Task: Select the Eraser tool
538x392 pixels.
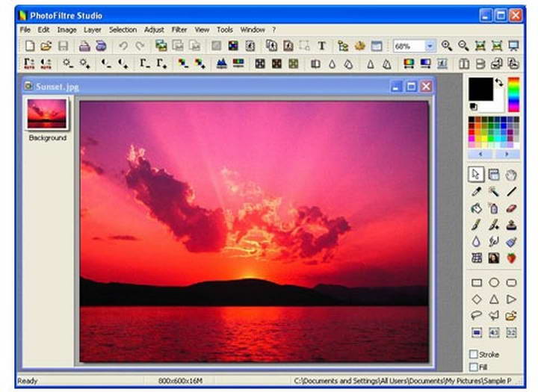Action: click(511, 208)
